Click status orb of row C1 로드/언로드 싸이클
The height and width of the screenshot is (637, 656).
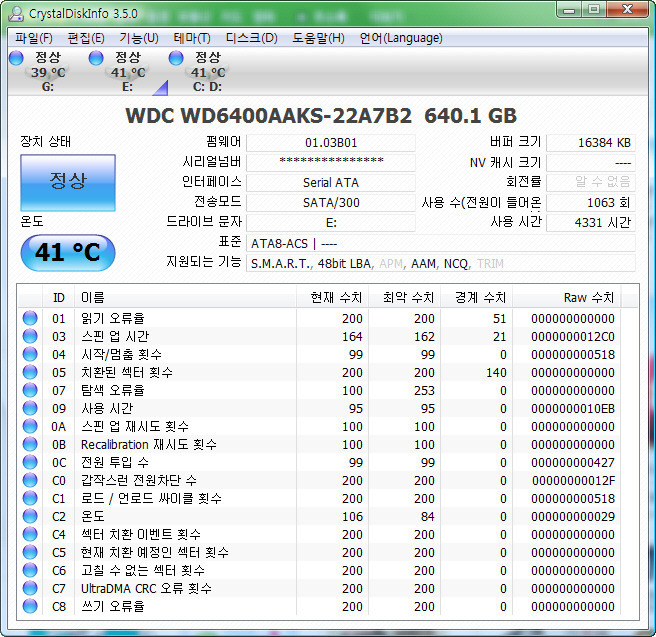[30, 498]
